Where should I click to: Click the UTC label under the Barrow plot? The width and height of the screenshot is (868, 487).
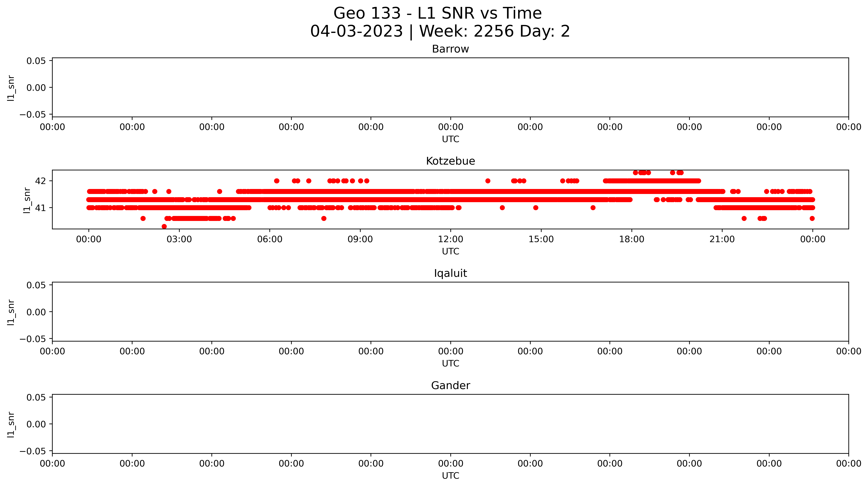tap(451, 139)
